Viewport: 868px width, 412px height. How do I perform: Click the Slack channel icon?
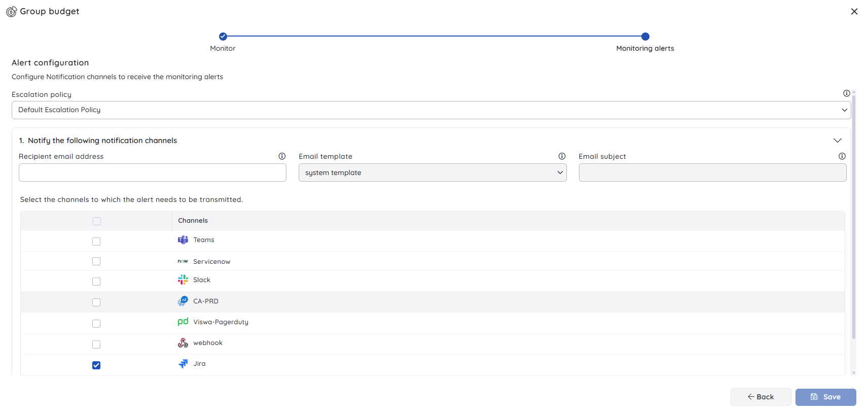pyautogui.click(x=183, y=280)
